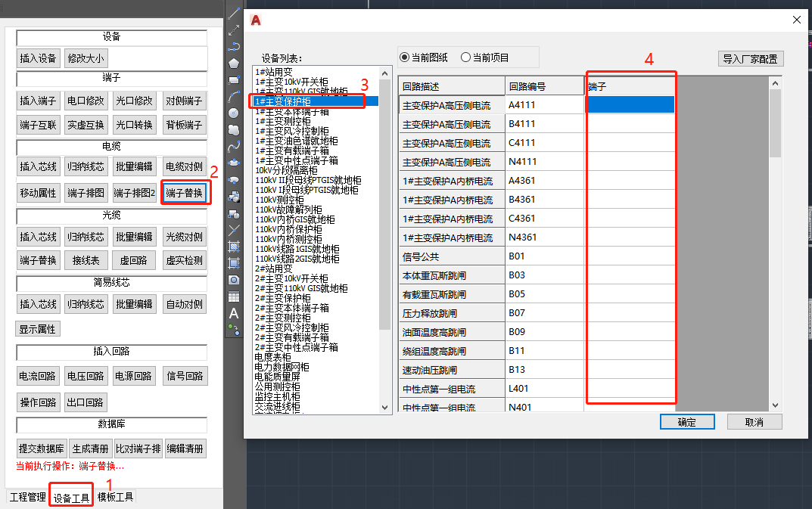The height and width of the screenshot is (509, 812).
Task: Select the 当前图纸 radio button
Action: tap(405, 57)
